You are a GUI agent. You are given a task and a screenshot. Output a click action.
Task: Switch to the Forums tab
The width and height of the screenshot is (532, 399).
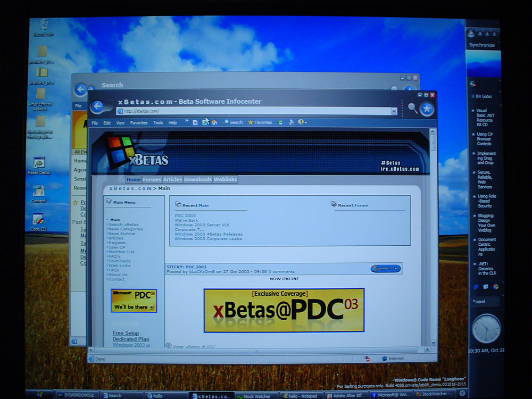point(152,179)
